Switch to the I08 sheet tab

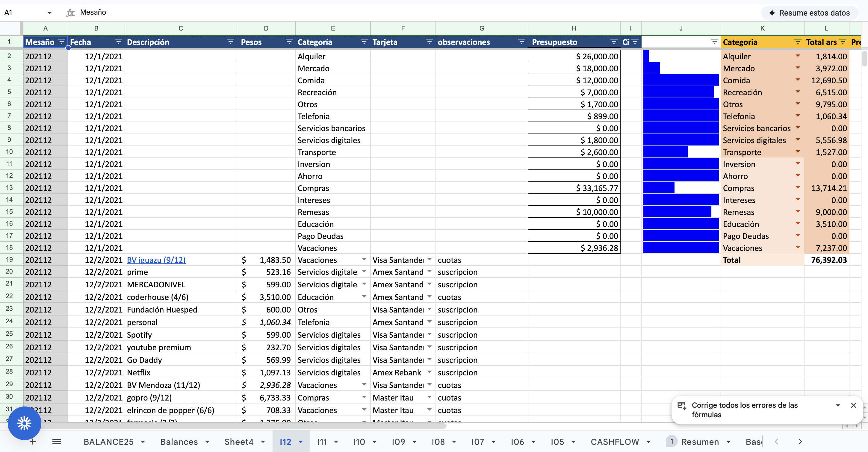click(438, 442)
